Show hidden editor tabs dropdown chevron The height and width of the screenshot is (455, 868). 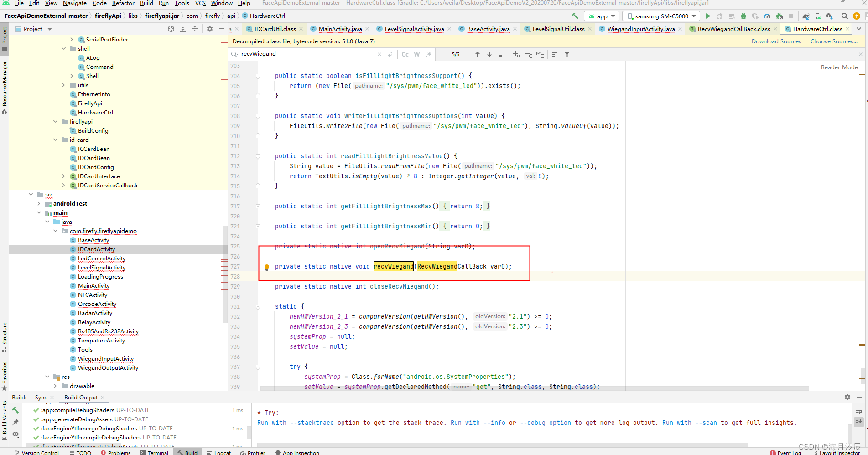tap(859, 29)
